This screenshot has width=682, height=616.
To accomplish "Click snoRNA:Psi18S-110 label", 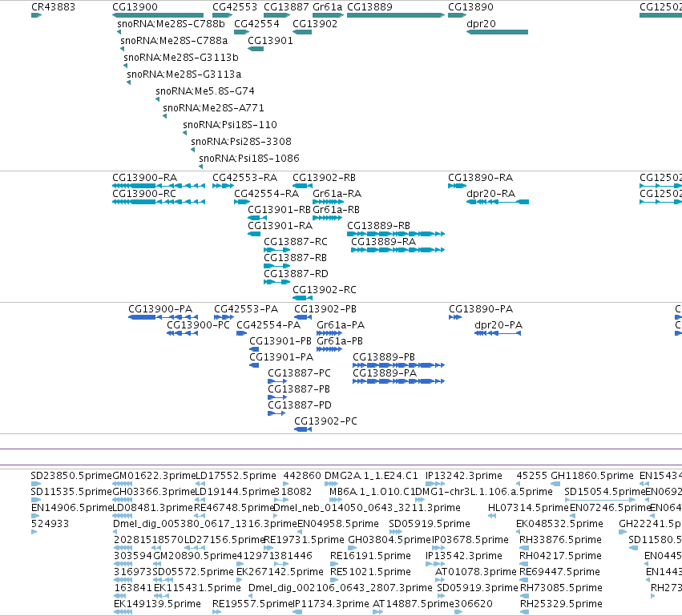I will (x=230, y=125).
